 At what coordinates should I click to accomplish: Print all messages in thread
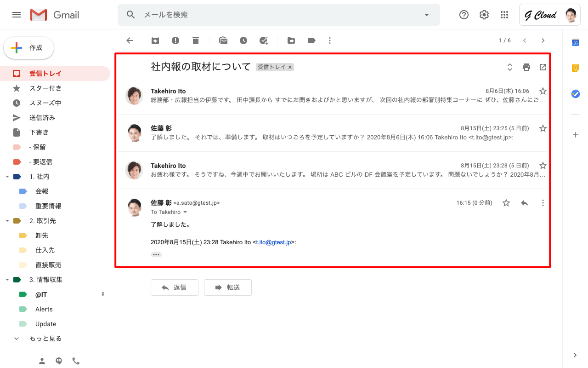(x=526, y=67)
